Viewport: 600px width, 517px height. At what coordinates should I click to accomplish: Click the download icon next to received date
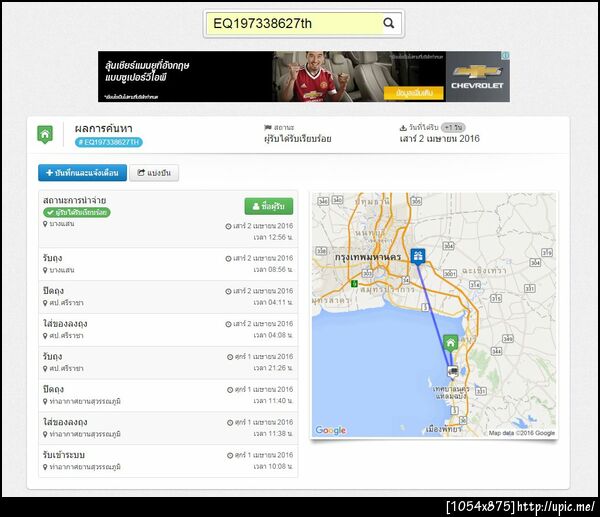(403, 127)
